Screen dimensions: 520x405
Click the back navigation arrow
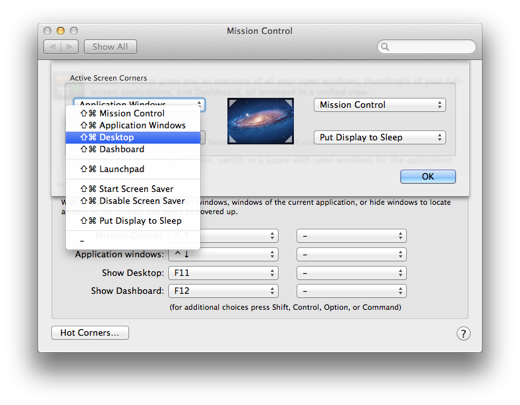pyautogui.click(x=52, y=47)
